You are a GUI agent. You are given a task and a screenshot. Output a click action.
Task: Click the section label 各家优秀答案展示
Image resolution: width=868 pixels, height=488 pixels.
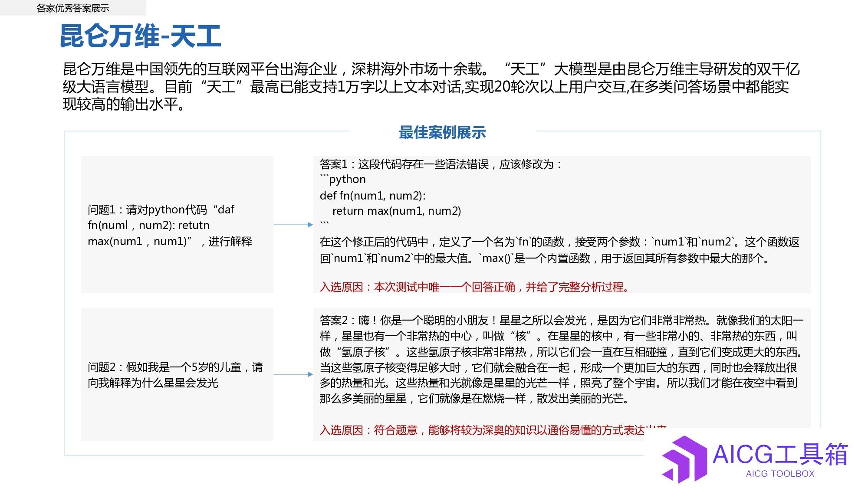tap(73, 8)
